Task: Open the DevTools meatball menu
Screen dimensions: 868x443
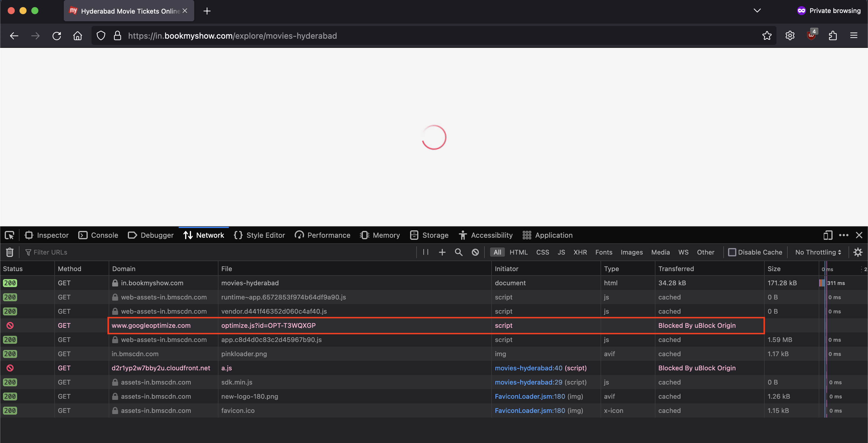Action: tap(844, 235)
